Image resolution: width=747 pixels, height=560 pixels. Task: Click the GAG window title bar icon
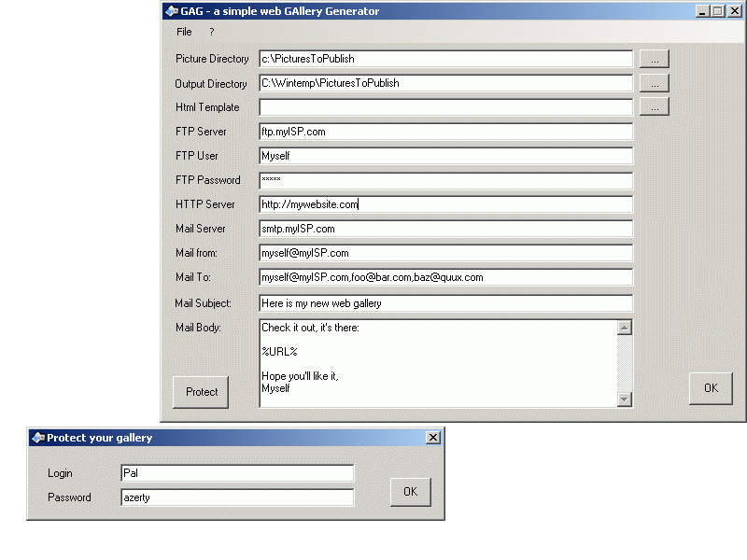click(x=172, y=11)
